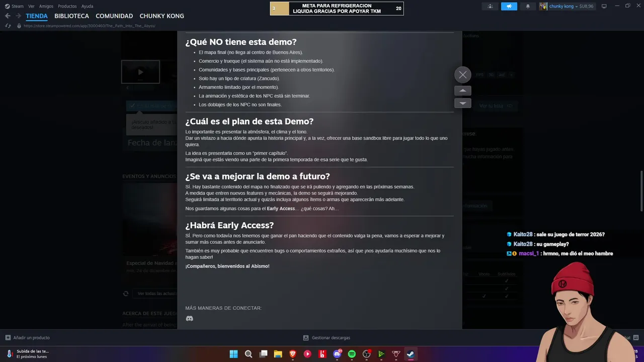Switch to the BIBLIOTECA tab
644x362 pixels.
[x=71, y=16]
